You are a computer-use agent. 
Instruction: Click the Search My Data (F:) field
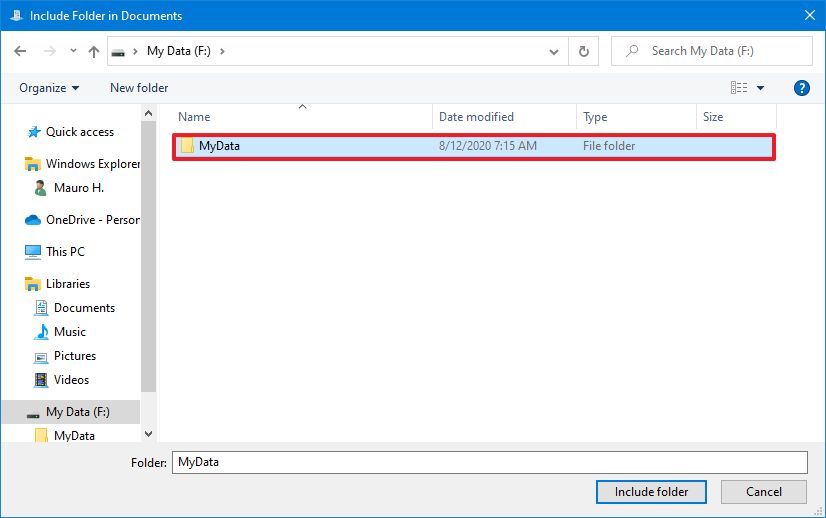click(712, 51)
